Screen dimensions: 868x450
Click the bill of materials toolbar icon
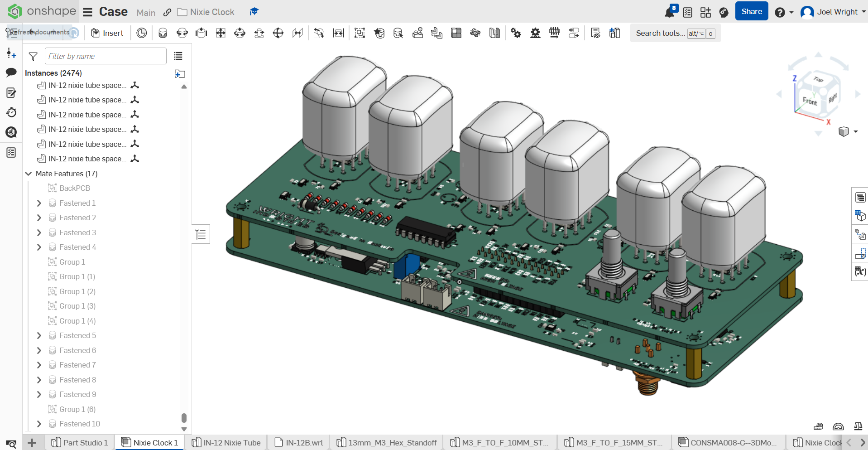coord(595,33)
